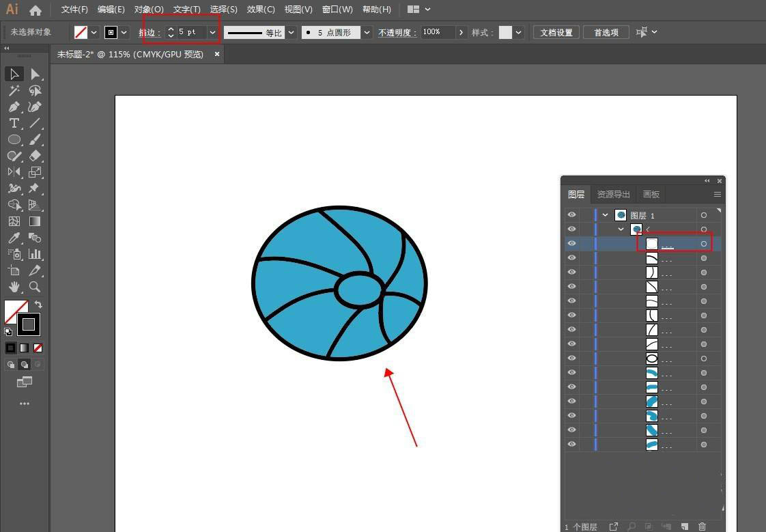
Task: Open the 文件(F) menu
Action: tap(74, 10)
